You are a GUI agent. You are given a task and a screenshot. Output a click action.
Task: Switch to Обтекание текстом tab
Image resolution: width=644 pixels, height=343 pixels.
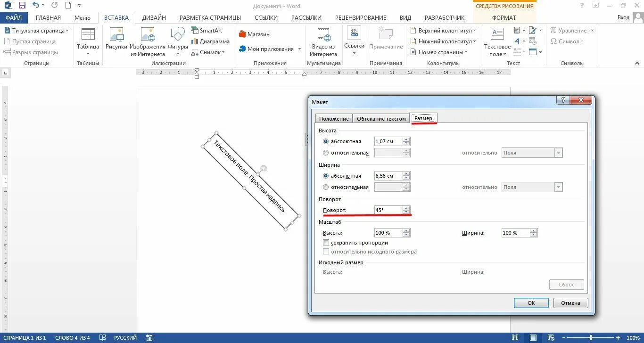tap(381, 119)
